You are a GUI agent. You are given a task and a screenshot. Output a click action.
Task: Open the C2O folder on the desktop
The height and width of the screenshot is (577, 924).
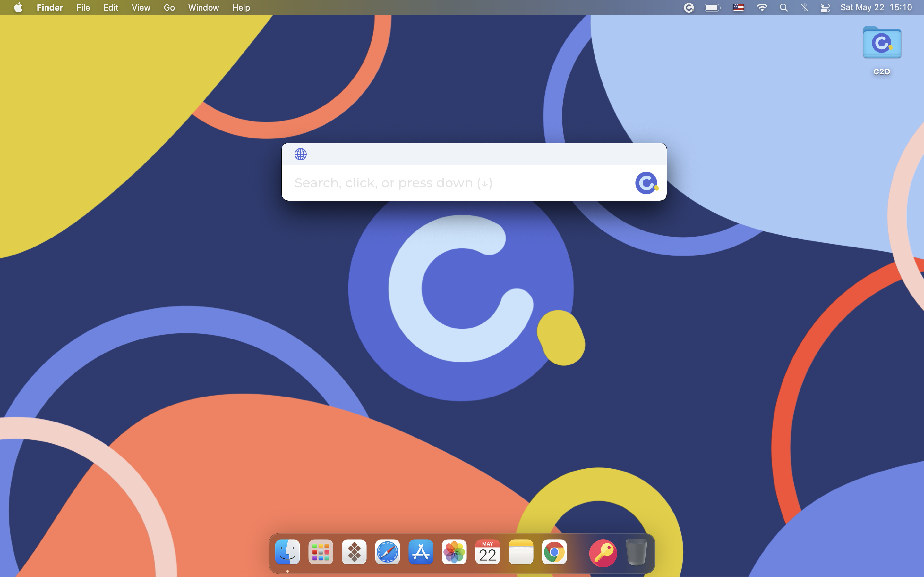[882, 43]
